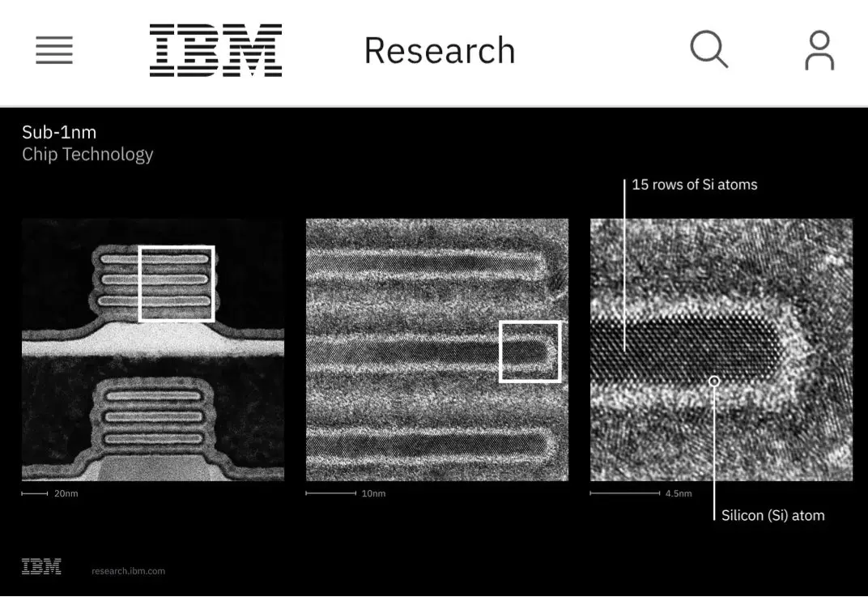Select the 4.5nm scale silicon atom image
This screenshot has width=868, height=597.
pyautogui.click(x=721, y=349)
